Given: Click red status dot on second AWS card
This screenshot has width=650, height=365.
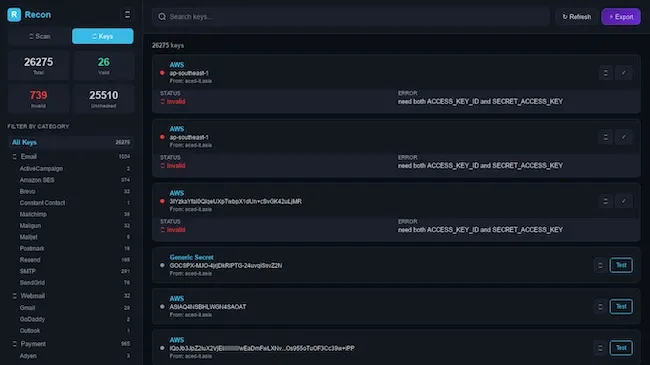Looking at the screenshot, I should [162, 137].
